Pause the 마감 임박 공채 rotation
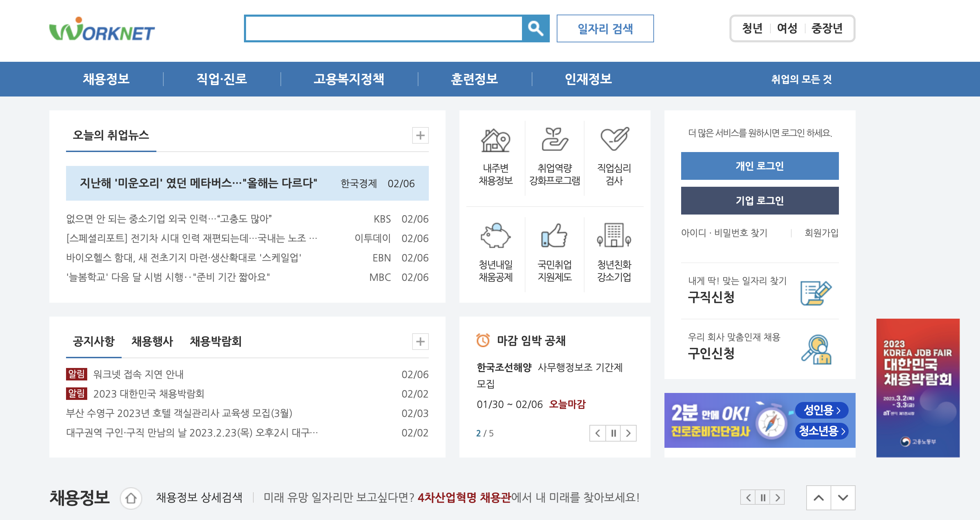The image size is (980, 520). click(x=613, y=433)
